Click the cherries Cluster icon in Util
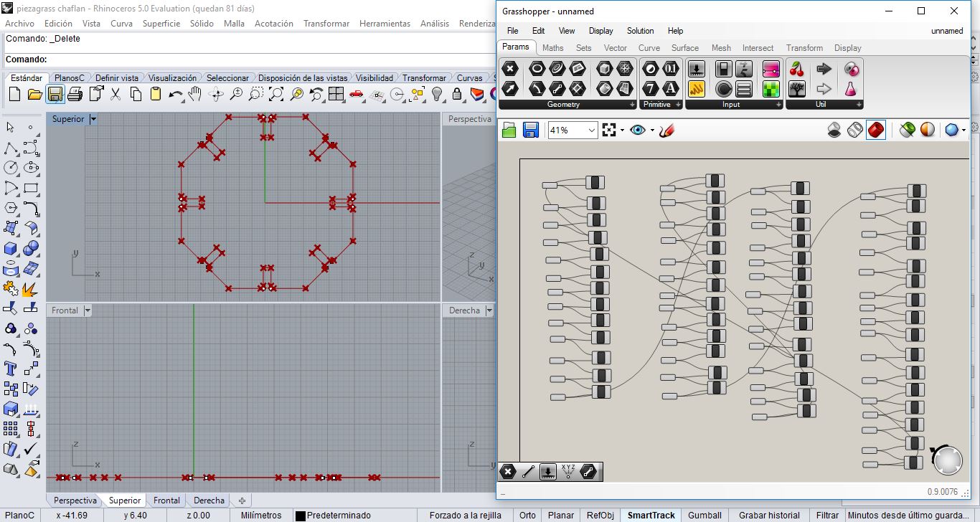The height and width of the screenshot is (522, 980). tap(796, 69)
